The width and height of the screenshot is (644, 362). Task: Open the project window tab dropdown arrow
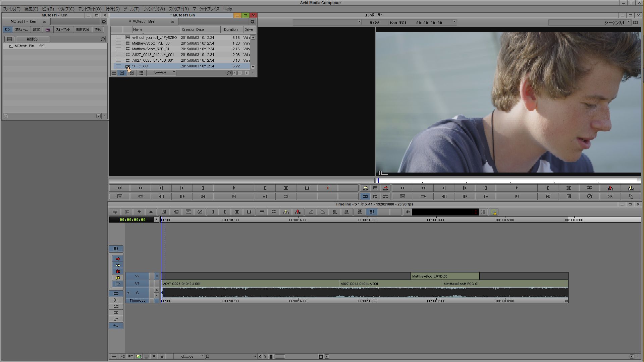(104, 22)
